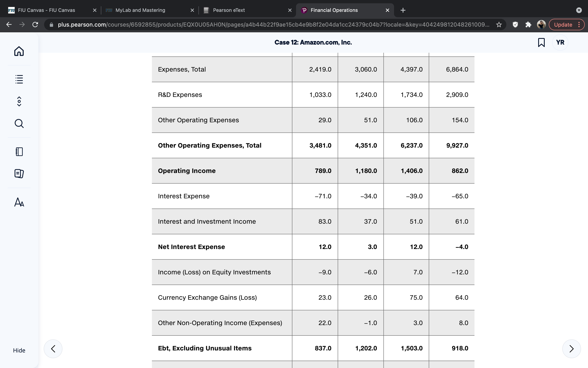Hide the sidebar with the Hide button

tap(19, 350)
